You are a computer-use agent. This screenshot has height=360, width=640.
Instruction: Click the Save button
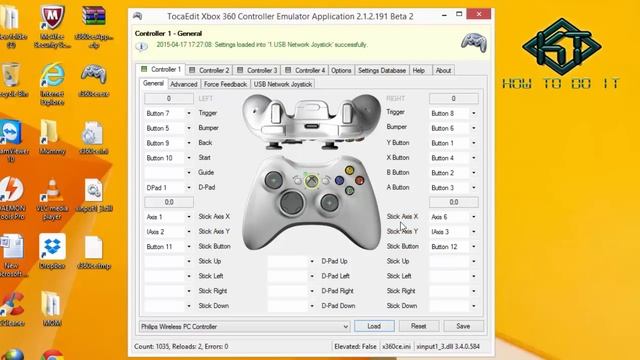463,326
